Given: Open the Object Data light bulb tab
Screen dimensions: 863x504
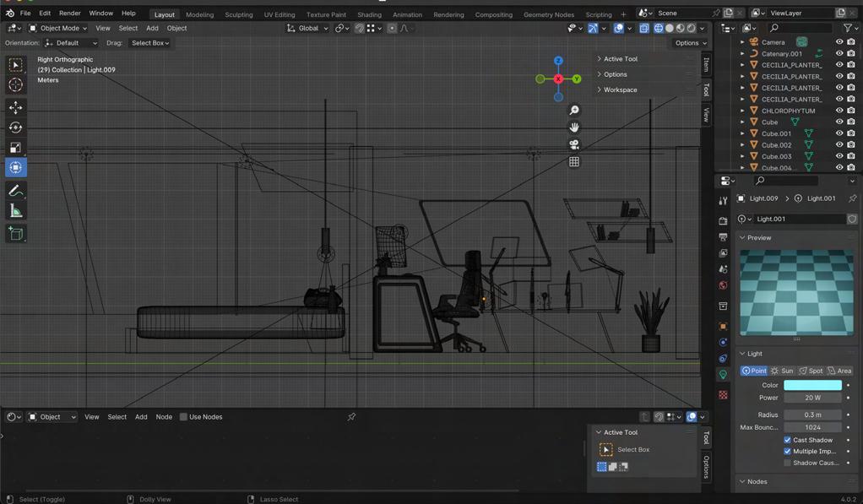Looking at the screenshot, I should pyautogui.click(x=723, y=375).
